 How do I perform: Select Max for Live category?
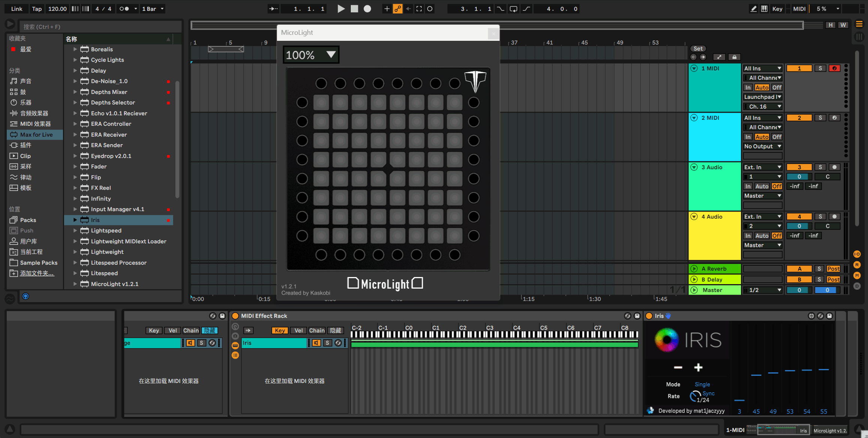pos(36,134)
